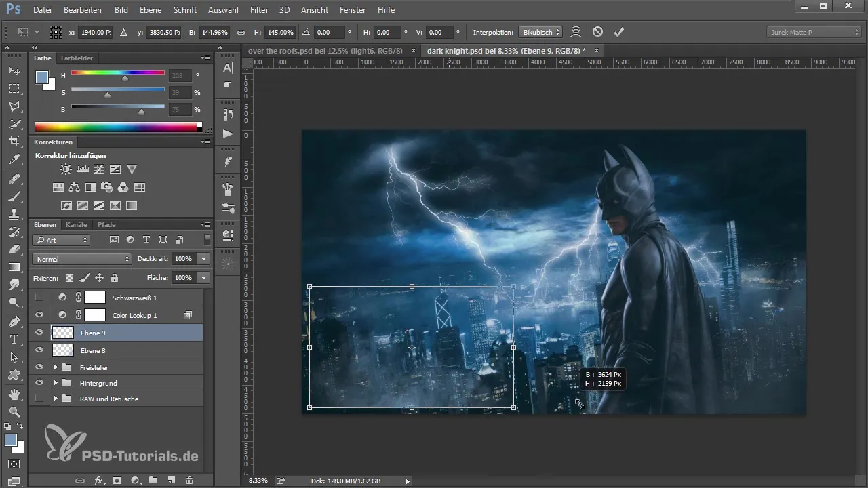Open the Fläche fill dropdown arrow

pyautogui.click(x=204, y=278)
